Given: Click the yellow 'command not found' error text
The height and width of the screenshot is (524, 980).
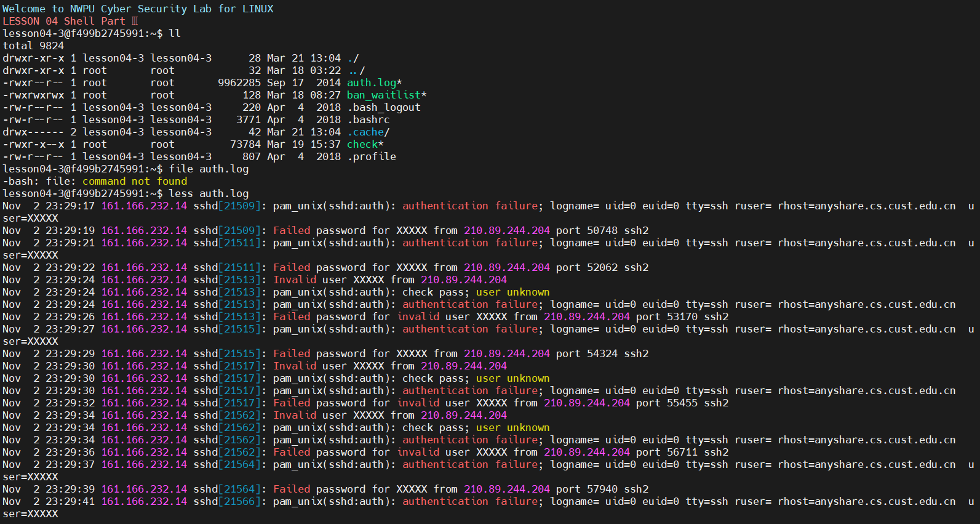Looking at the screenshot, I should (x=135, y=181).
